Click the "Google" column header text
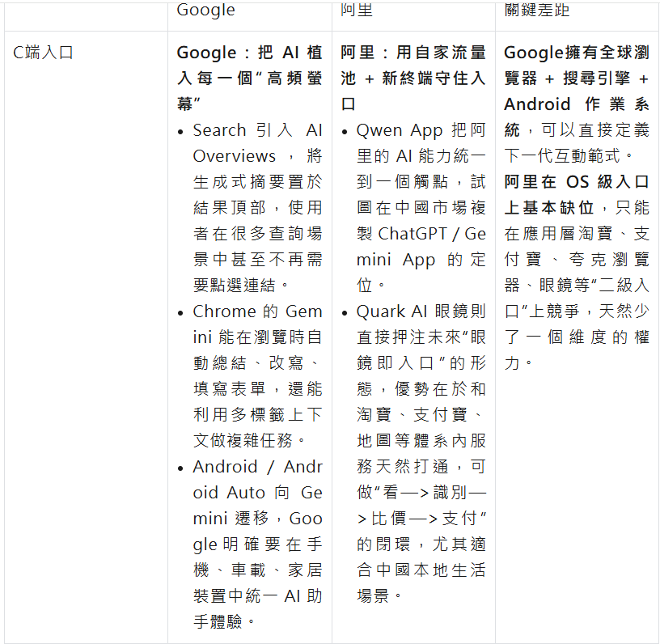 point(205,10)
